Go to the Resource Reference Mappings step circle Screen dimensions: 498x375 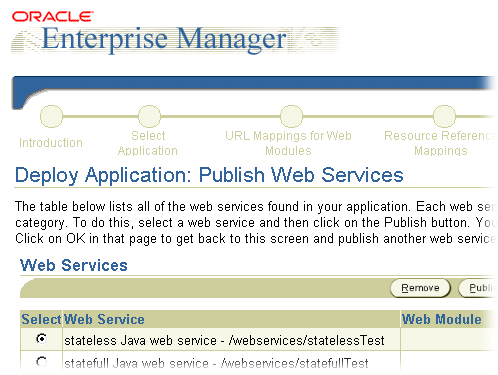tap(444, 116)
